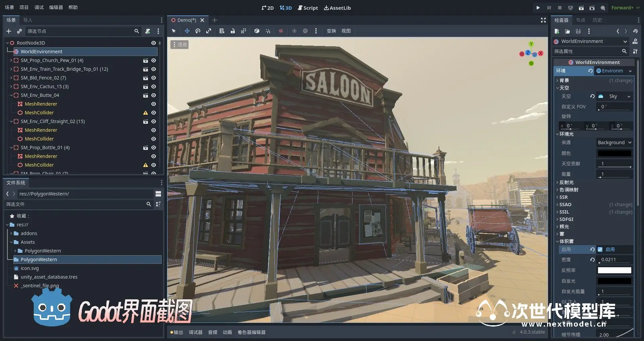This screenshot has height=341, width=644.
Task: Toggle the sun preview light icon
Action: pos(294,31)
